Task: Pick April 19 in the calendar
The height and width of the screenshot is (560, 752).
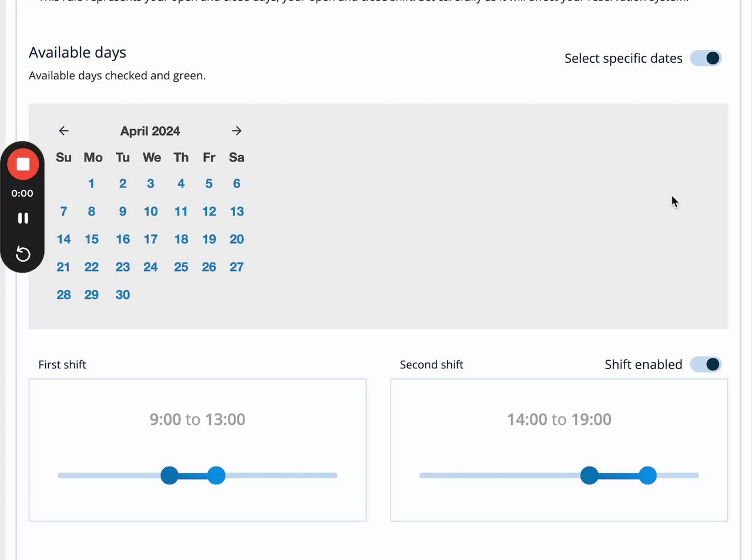Action: point(209,239)
